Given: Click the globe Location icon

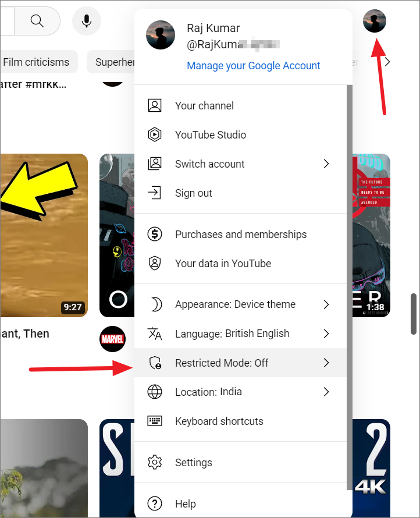Looking at the screenshot, I should point(155,392).
